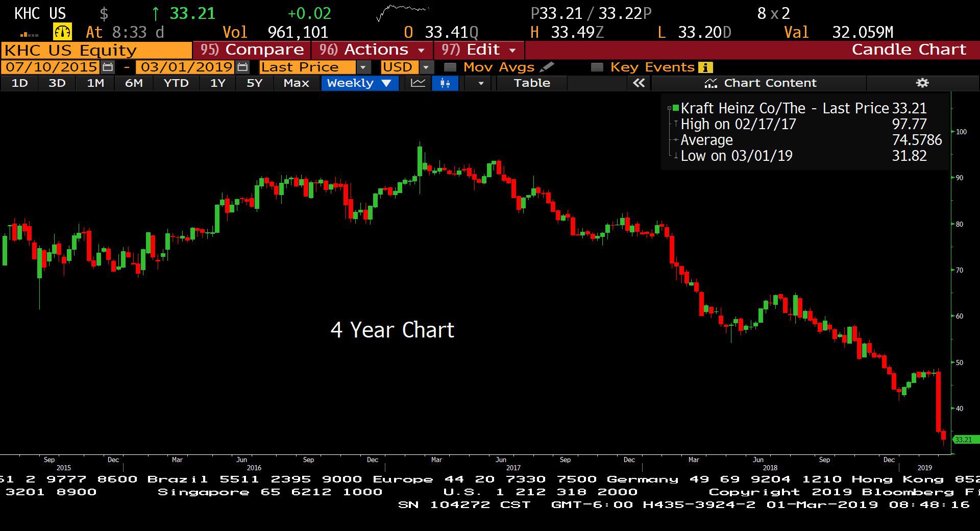
Task: Select the YTD range tab
Action: tap(176, 83)
